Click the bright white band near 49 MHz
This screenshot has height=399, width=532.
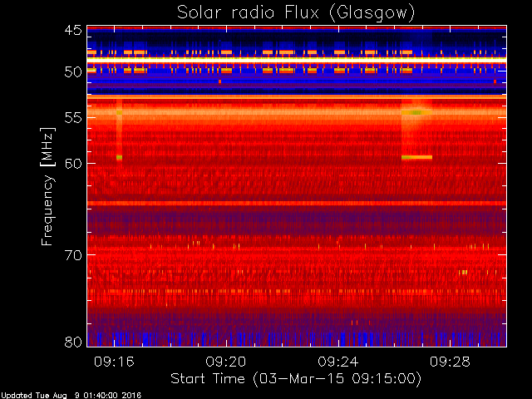297,59
